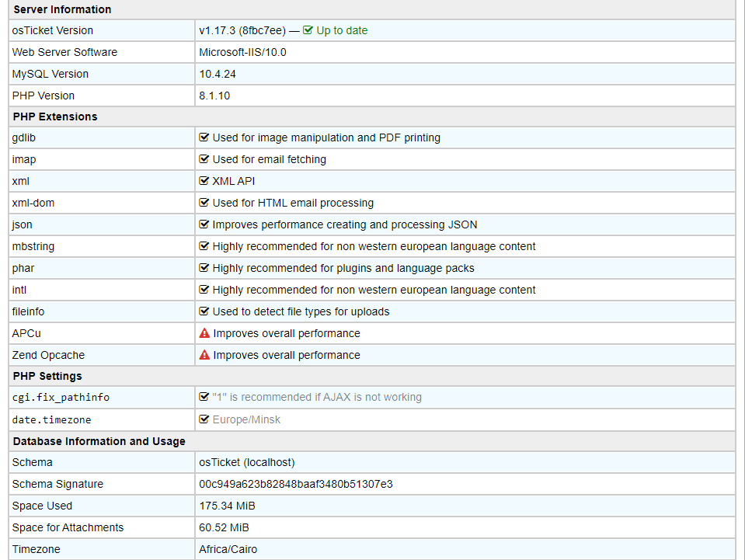
Task: Click the Zend Opcache red warning icon
Action: [x=204, y=355]
